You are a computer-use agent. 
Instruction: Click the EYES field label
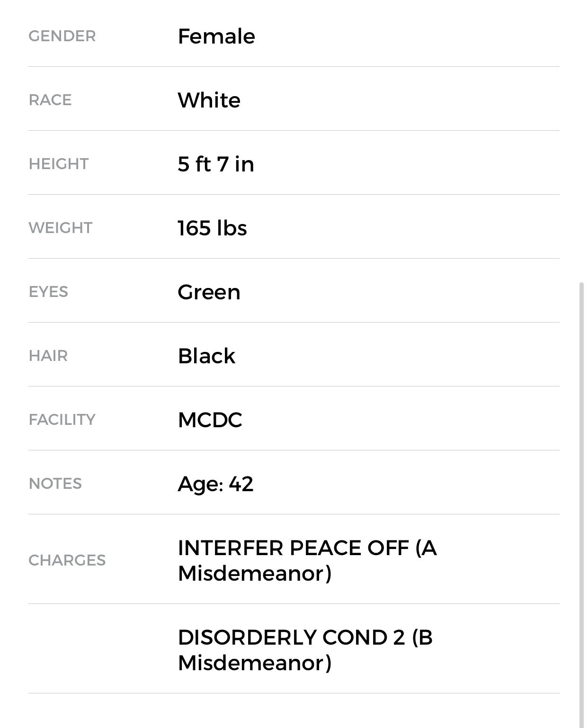(x=48, y=292)
